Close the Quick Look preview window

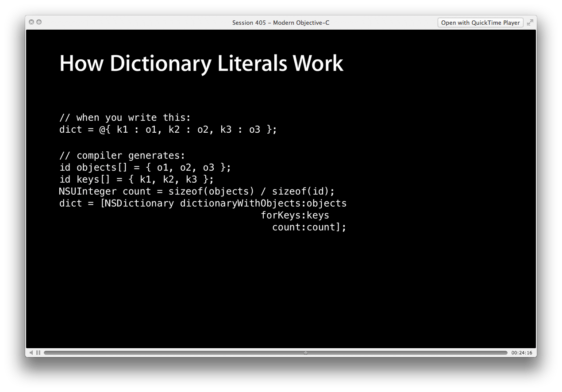point(31,22)
